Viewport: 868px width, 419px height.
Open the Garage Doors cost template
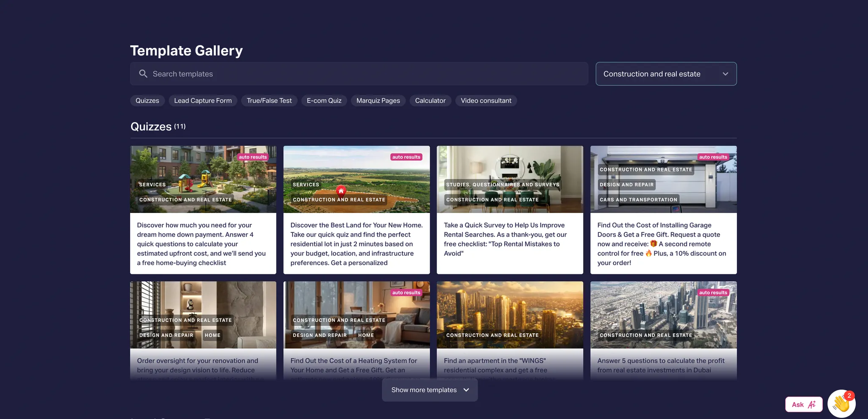coord(663,210)
